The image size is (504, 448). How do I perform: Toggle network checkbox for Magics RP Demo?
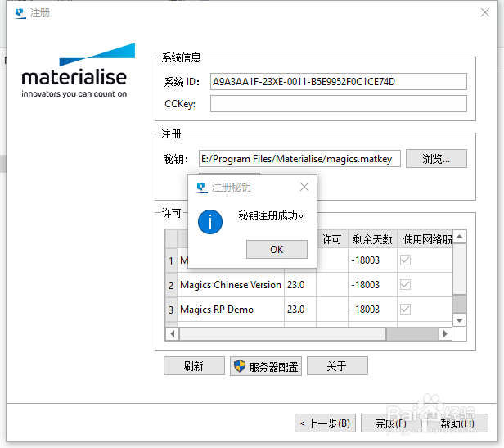pyautogui.click(x=405, y=310)
